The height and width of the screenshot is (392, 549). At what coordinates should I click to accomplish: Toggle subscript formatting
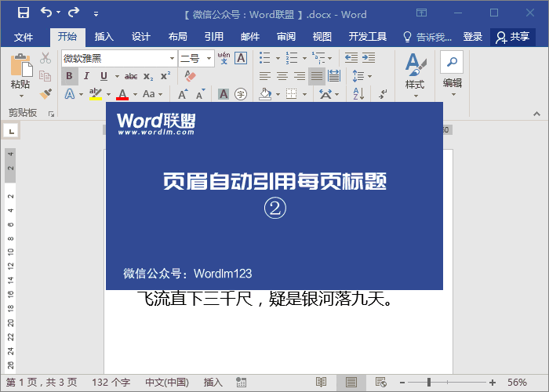pyautogui.click(x=148, y=76)
